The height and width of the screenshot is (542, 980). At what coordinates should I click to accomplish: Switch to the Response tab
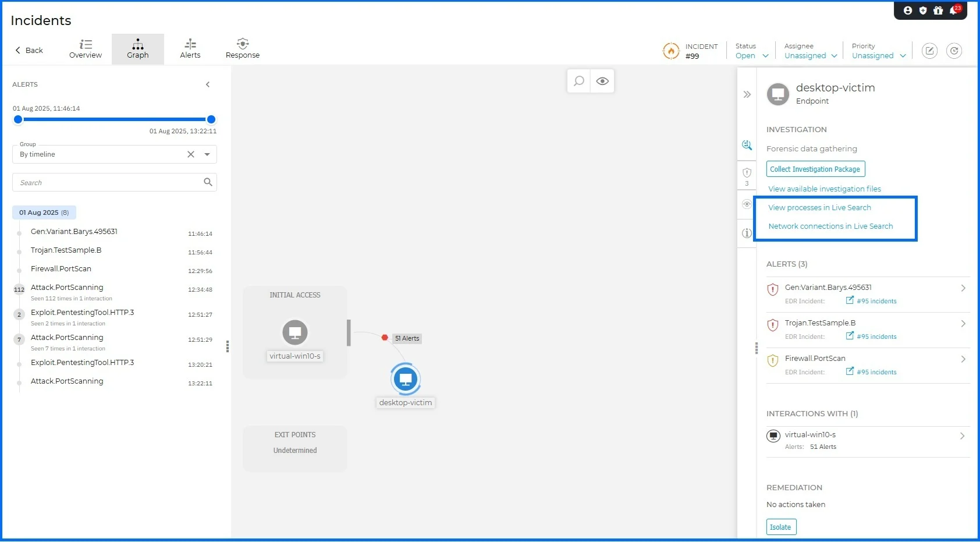(x=243, y=49)
